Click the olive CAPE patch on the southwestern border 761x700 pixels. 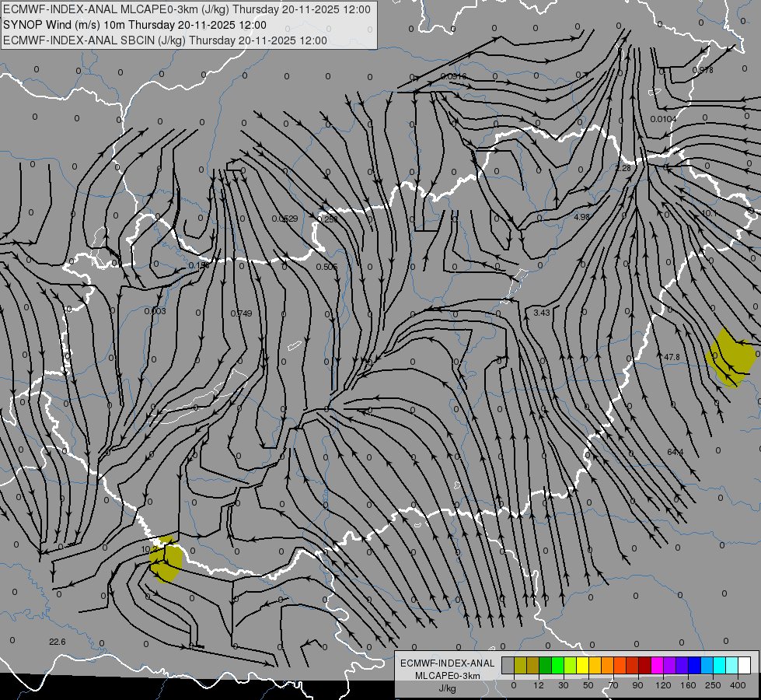pos(166,559)
